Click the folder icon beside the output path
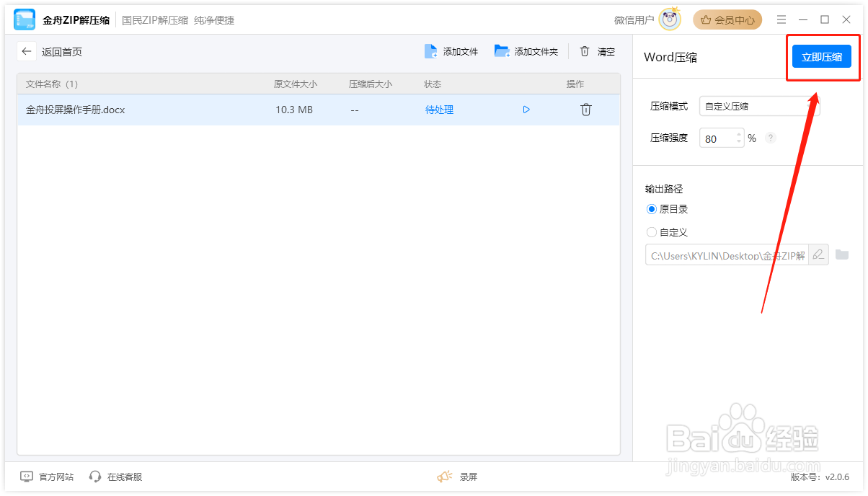The width and height of the screenshot is (868, 496). (843, 254)
